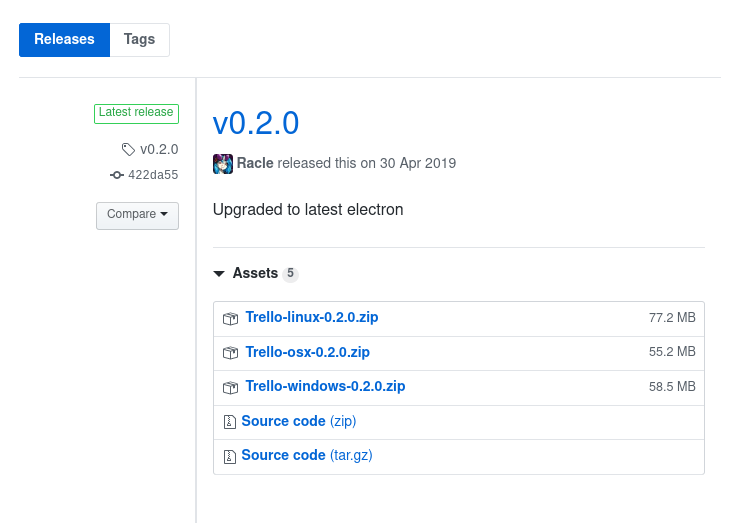This screenshot has height=526, width=745.
Task: Click the assets count badge 5
Action: tap(290, 274)
